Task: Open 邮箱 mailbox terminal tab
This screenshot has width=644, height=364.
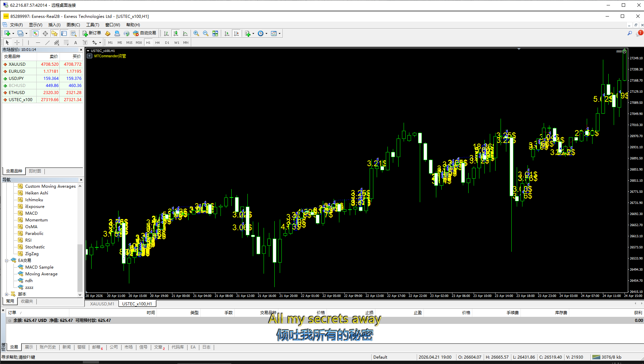Action: pyautogui.click(x=97, y=347)
